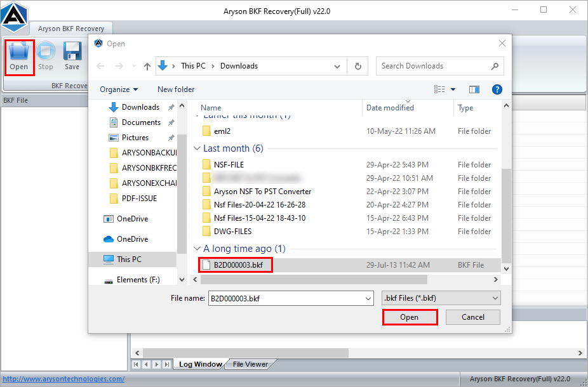588x387 pixels.
Task: Go back with the dialog's back arrow
Action: (100, 67)
